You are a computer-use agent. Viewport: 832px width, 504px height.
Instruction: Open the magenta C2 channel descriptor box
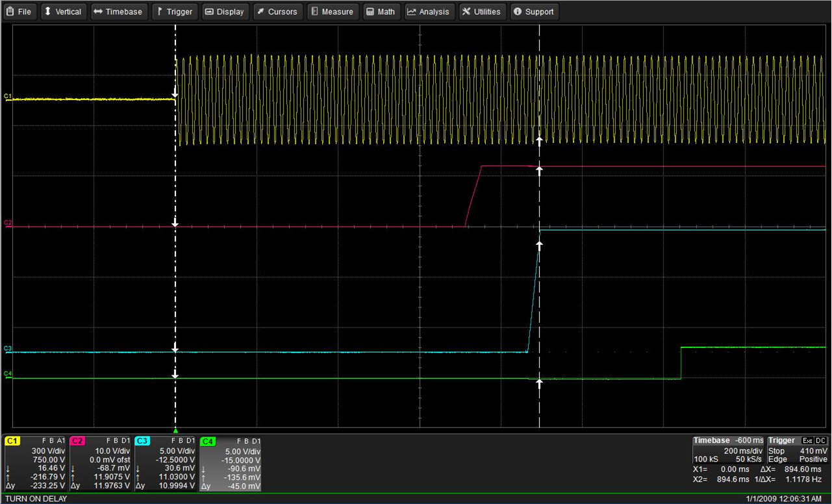(x=101, y=463)
